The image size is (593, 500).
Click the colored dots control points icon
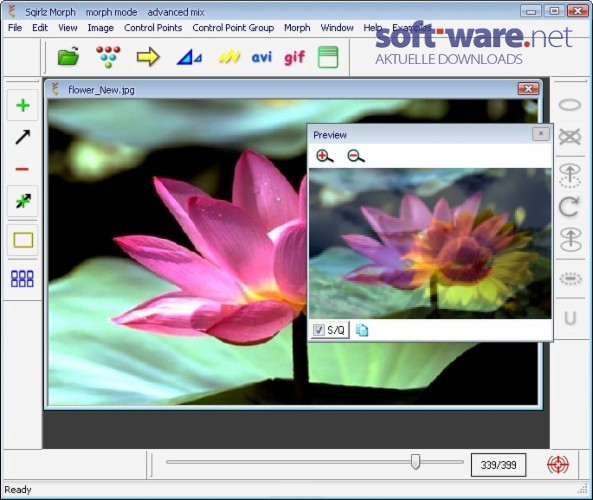click(108, 57)
